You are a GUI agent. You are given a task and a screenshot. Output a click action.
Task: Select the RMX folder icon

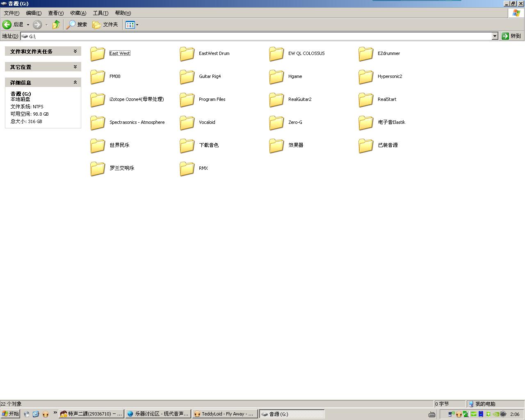[x=187, y=168]
